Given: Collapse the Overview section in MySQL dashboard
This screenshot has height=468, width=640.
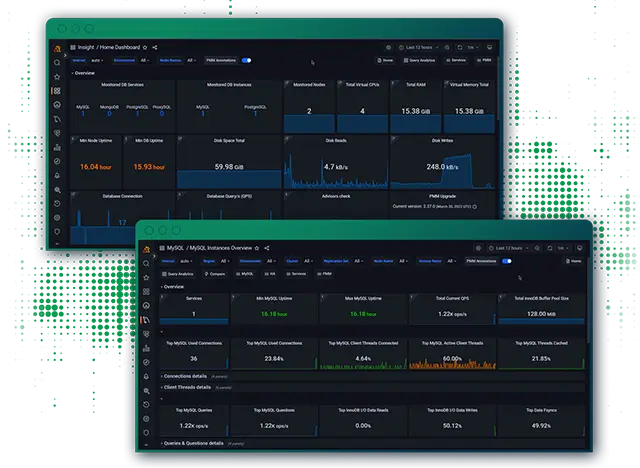Looking at the screenshot, I should (x=174, y=286).
